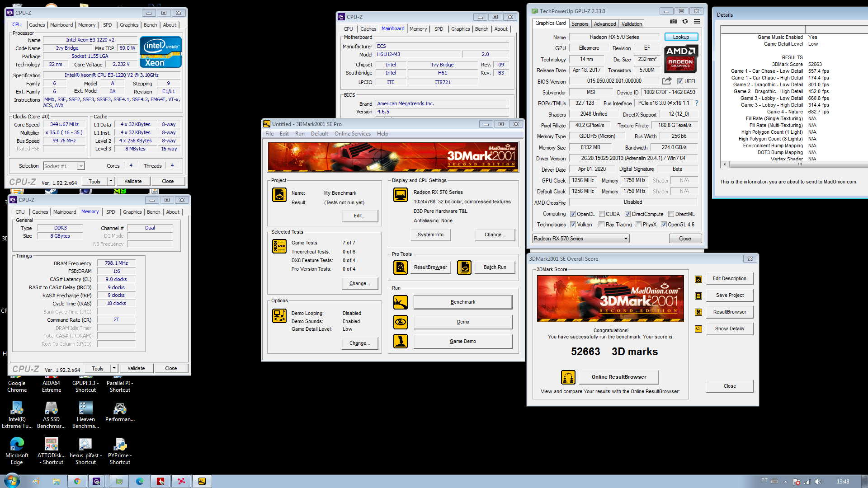This screenshot has height=488, width=868.
Task: Click the Display and CPU Settings monitor icon
Action: click(401, 195)
